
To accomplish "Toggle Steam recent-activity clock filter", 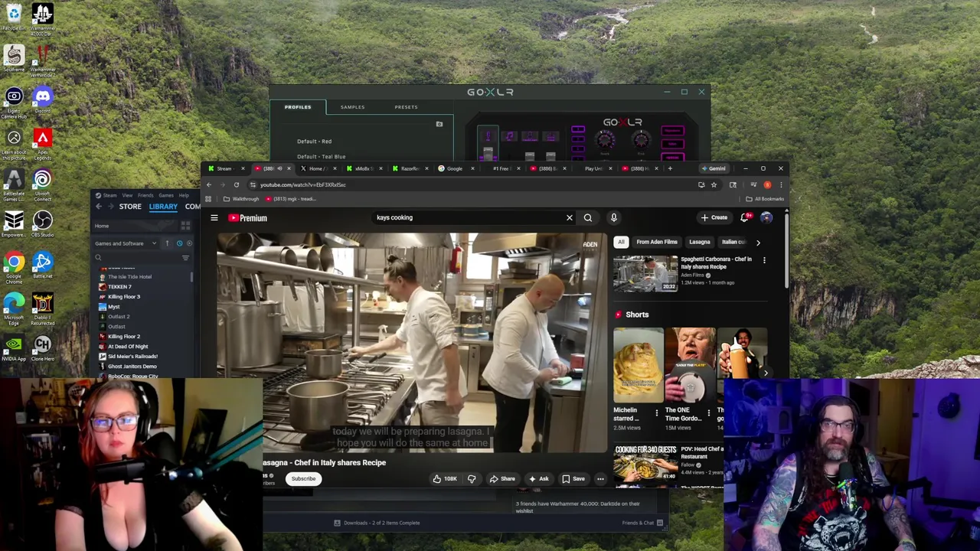I will [179, 243].
